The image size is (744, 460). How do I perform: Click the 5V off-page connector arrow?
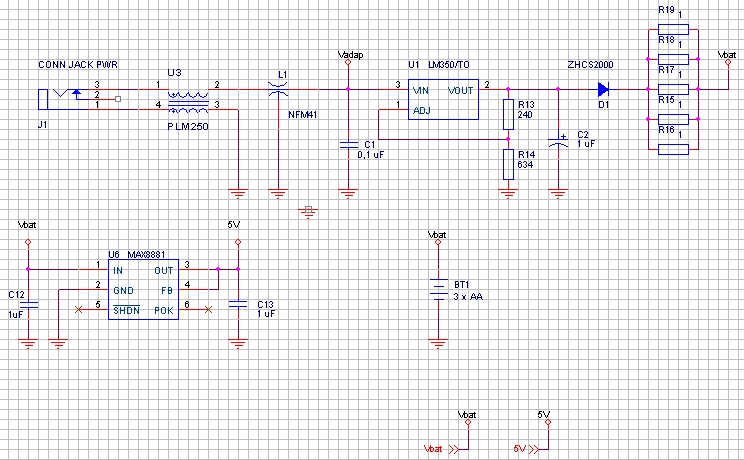point(538,448)
